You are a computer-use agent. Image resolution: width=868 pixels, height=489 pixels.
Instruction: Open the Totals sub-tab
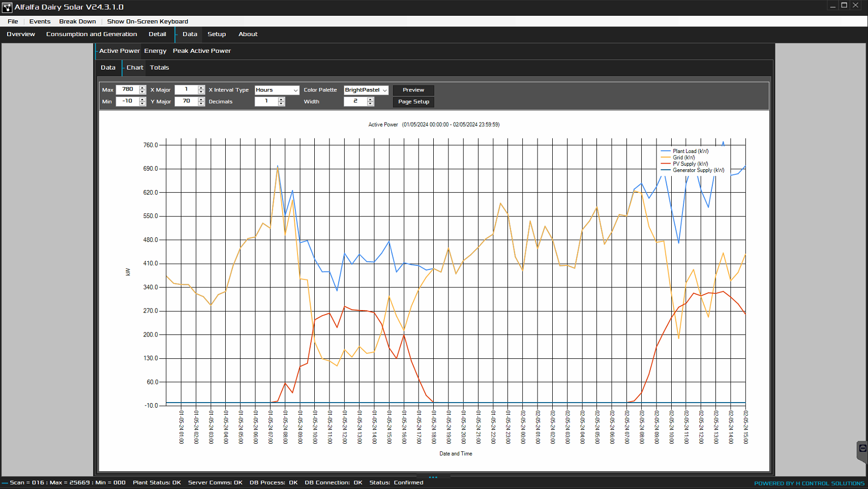click(160, 68)
